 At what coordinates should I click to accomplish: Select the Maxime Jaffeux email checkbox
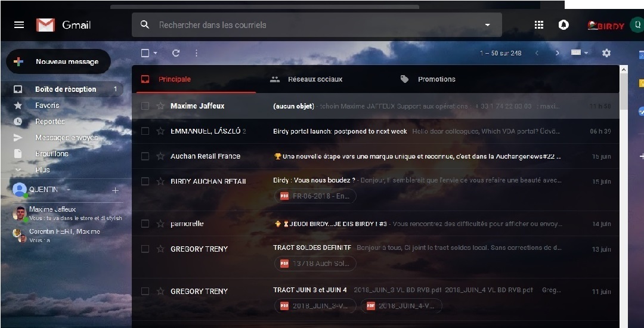[145, 106]
